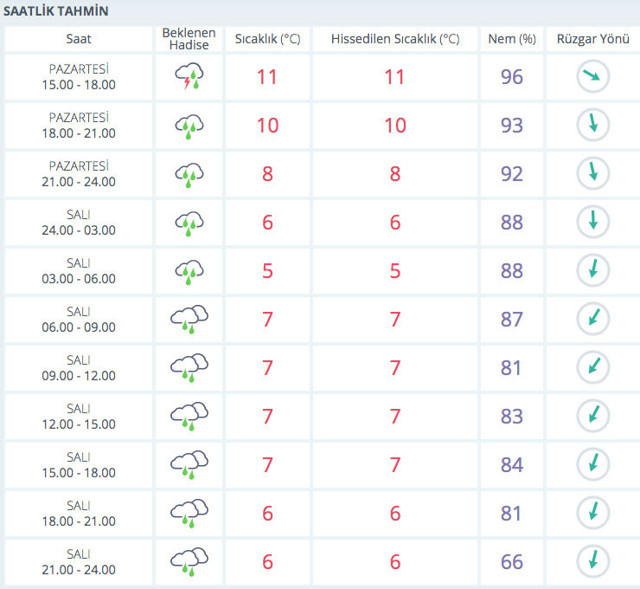Click the wind arrow icon for Salı 18.00 - 21.00
Viewport: 640px width, 589px height.
(x=593, y=513)
